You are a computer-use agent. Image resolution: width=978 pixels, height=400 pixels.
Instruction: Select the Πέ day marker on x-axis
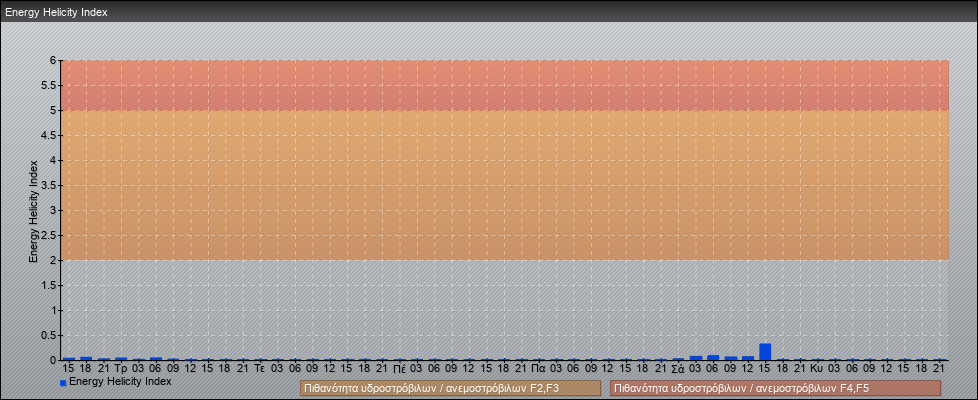pyautogui.click(x=399, y=368)
